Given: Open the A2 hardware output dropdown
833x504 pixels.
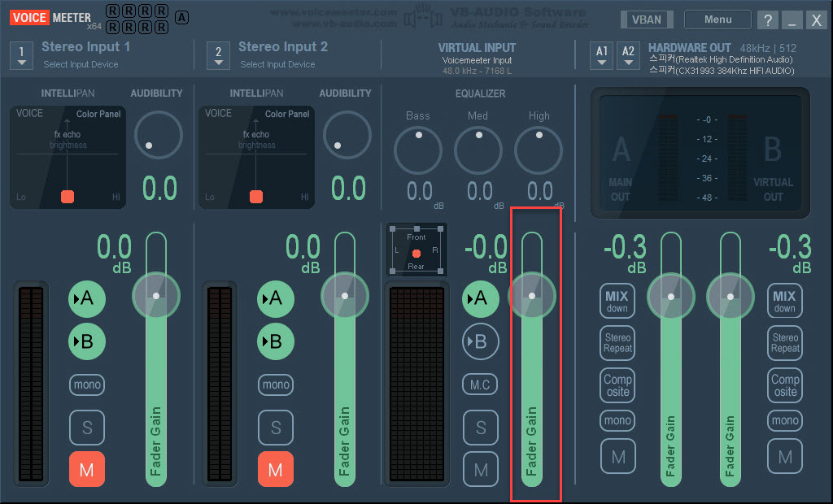Looking at the screenshot, I should tap(628, 56).
